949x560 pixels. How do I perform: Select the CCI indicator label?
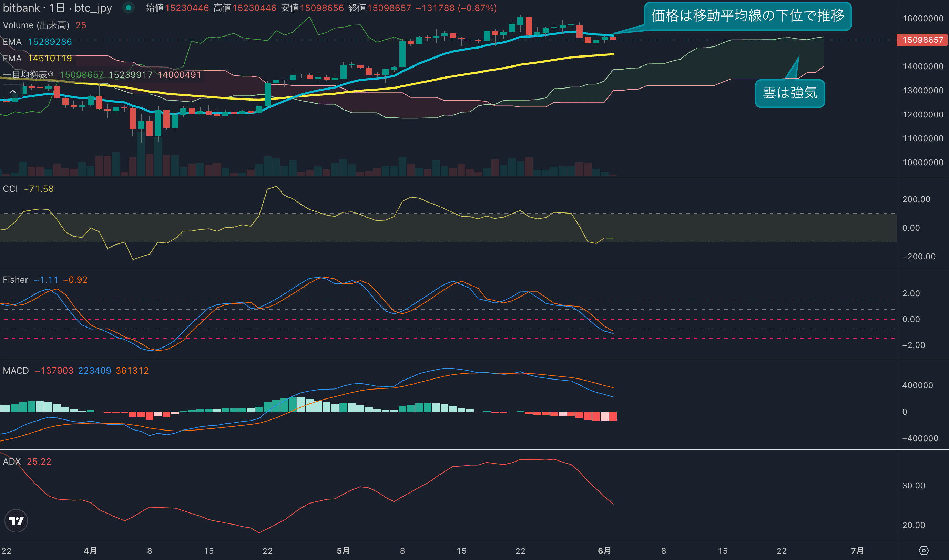[x=11, y=189]
